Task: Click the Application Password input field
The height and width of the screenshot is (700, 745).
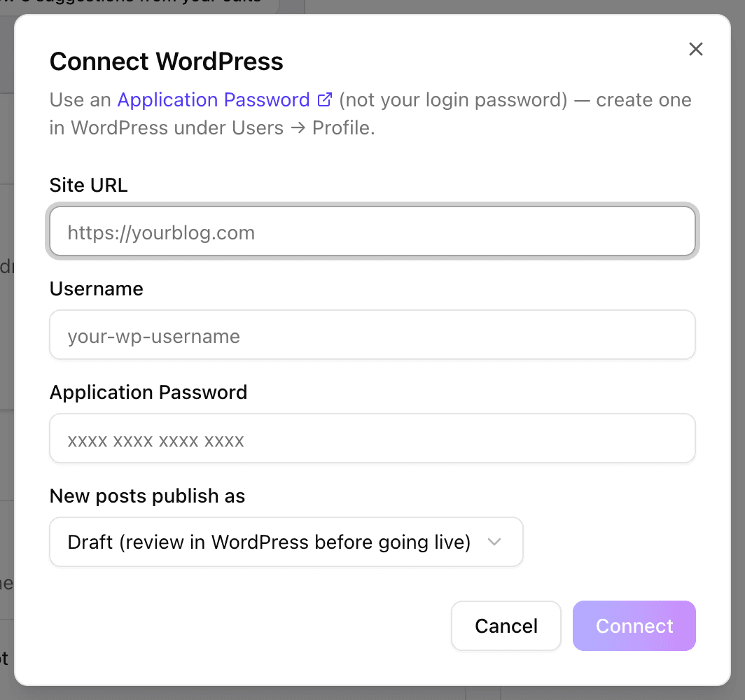Action: tap(372, 438)
